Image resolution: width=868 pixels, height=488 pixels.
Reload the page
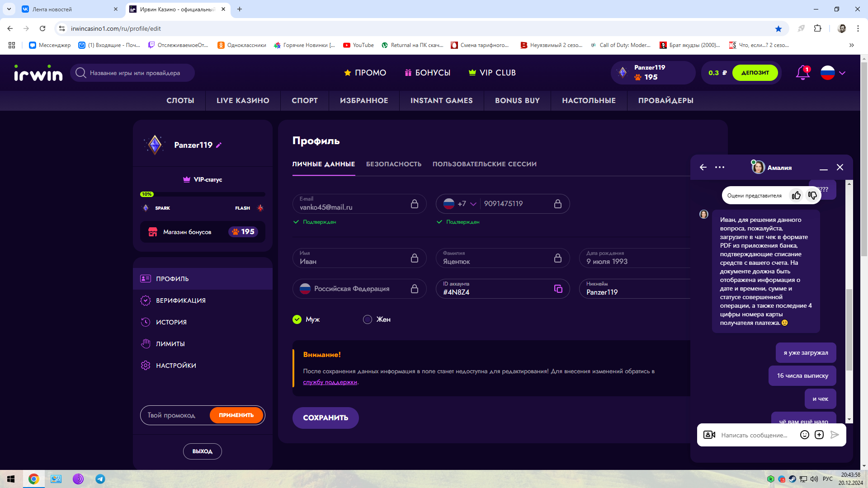[x=42, y=28]
